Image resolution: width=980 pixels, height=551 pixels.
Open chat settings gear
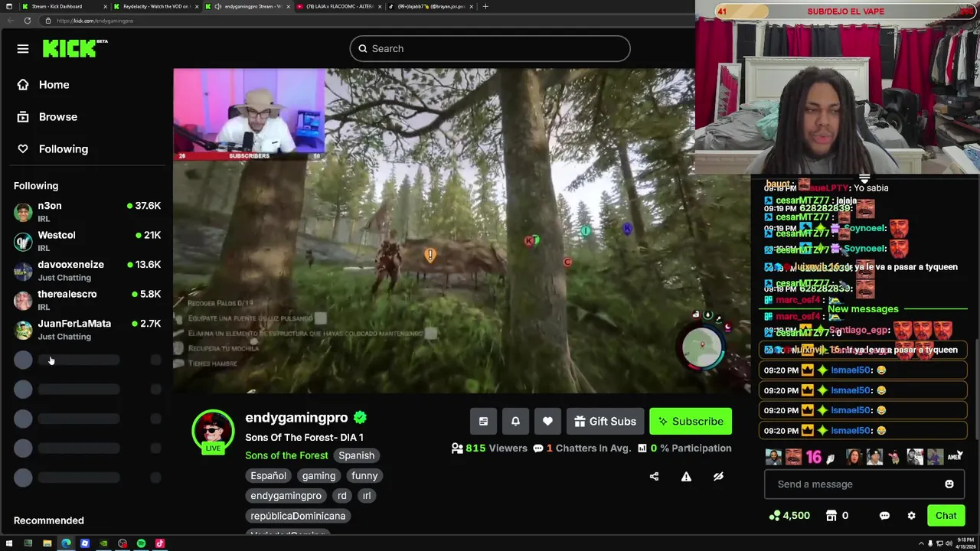coord(911,516)
